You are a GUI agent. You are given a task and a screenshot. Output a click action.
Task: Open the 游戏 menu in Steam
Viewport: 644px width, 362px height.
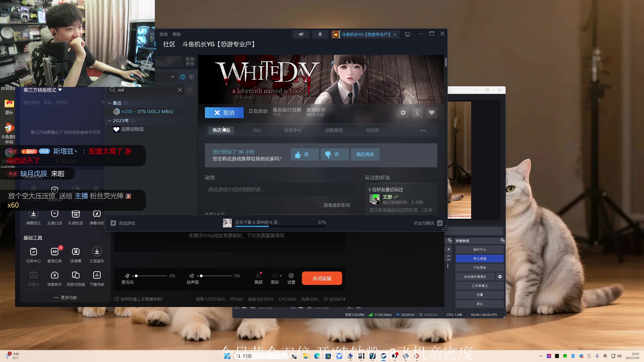164,34
